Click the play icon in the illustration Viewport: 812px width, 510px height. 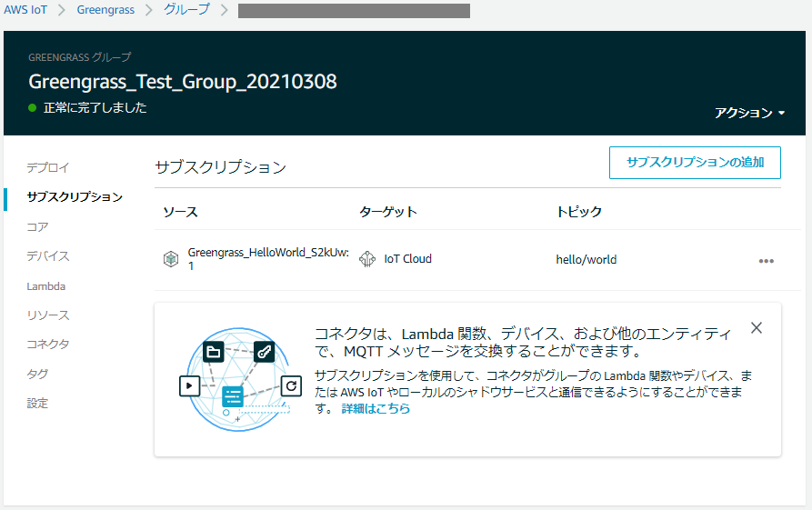tap(189, 385)
